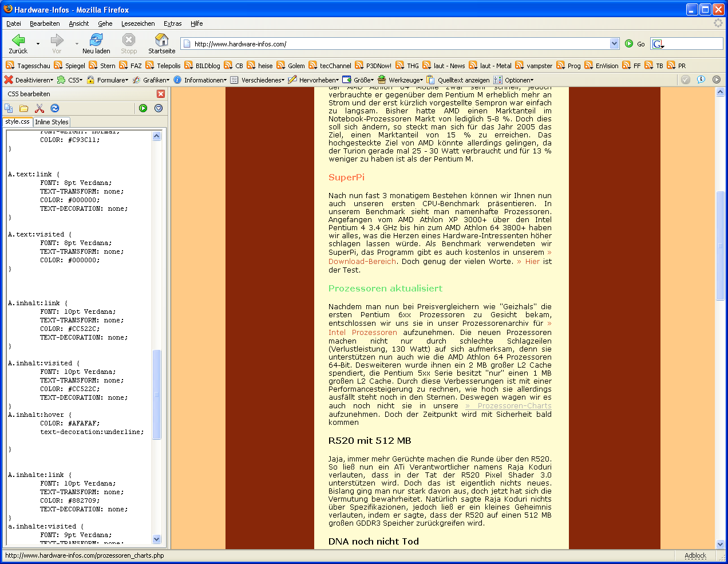Screen dimensions: 728x564
Task: Click the green play icon in CSS editor
Action: click(143, 108)
